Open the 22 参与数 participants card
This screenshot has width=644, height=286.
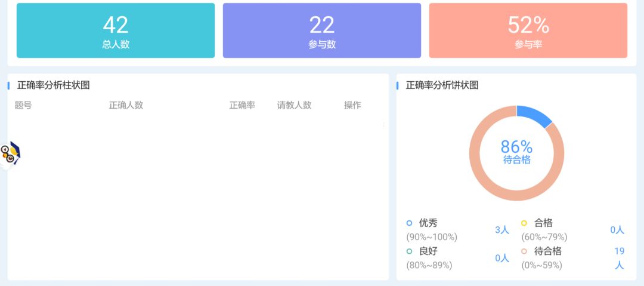pos(322,30)
